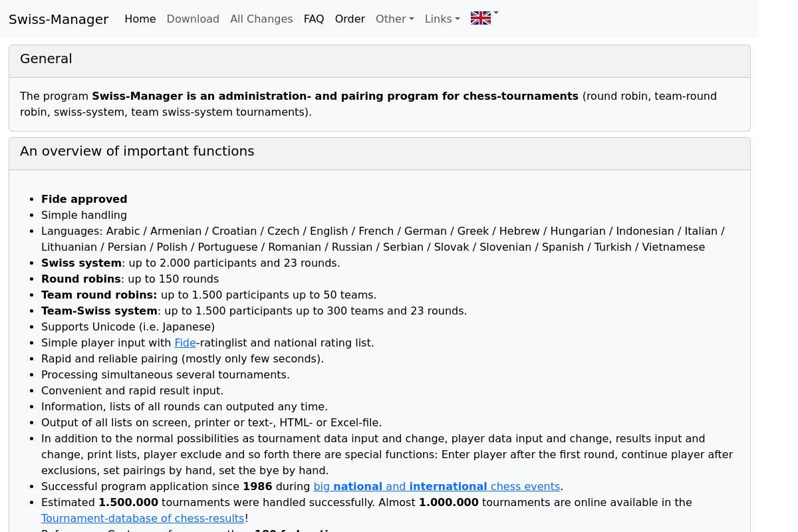
Task: Click 'Processing simultaneous several tournaments.' line
Action: click(x=166, y=374)
